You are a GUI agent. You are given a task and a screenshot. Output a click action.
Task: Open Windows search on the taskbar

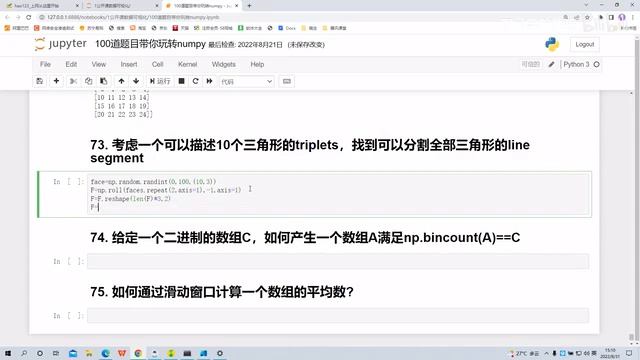(24, 353)
